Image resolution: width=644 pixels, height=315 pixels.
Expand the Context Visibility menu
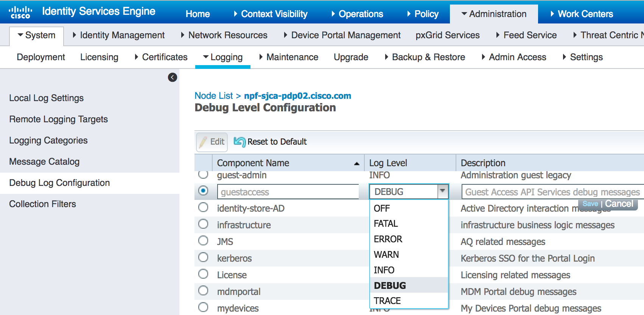[x=271, y=14]
